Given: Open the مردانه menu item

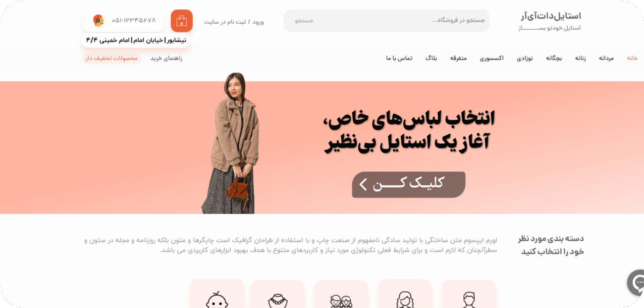Looking at the screenshot, I should tap(606, 58).
